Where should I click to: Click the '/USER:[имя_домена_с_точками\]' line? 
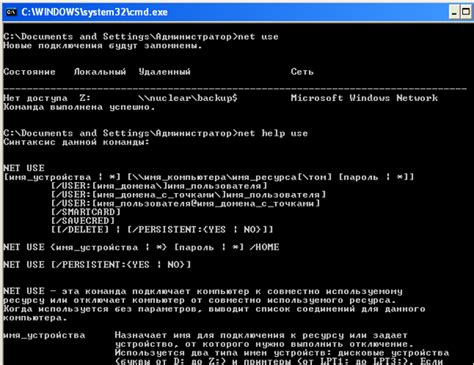click(189, 195)
